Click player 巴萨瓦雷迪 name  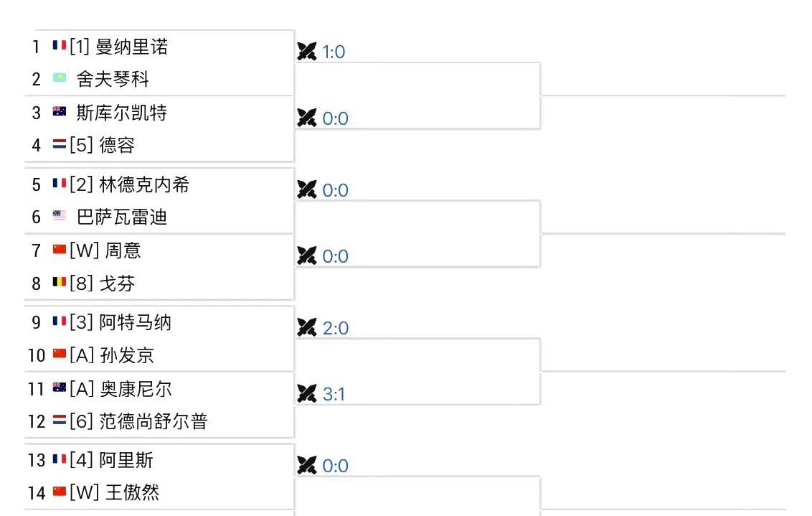point(122,217)
